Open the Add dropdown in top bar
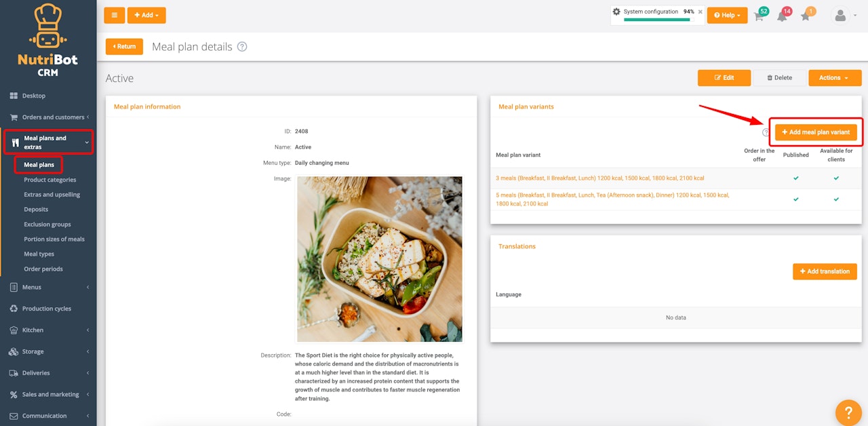The width and height of the screenshot is (868, 426). [x=146, y=15]
